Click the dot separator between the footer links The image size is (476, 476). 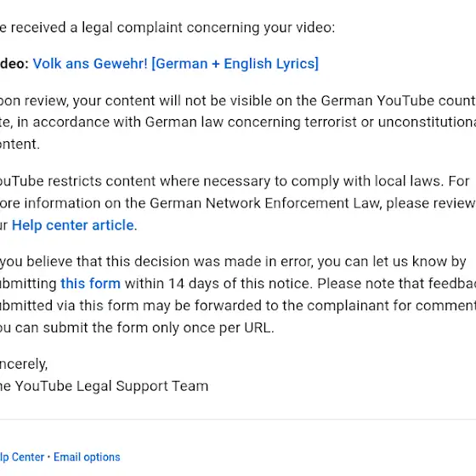[49, 457]
